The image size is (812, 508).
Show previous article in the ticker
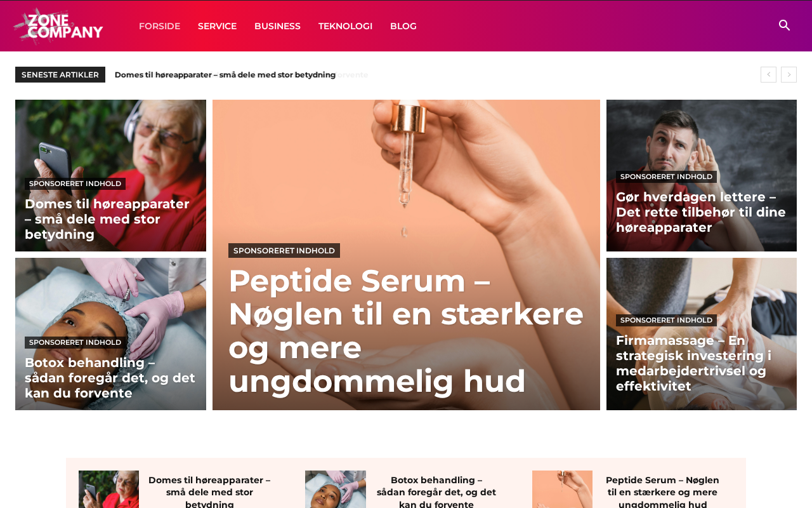pos(768,74)
